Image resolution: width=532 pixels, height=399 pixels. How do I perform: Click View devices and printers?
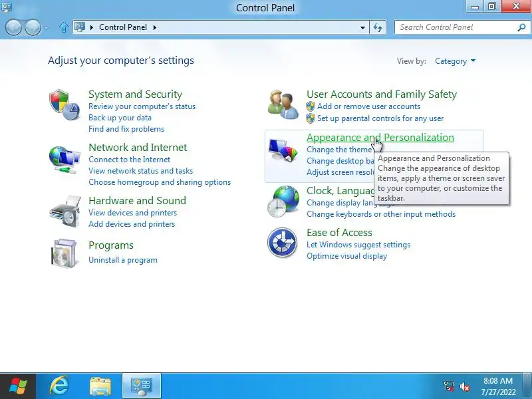pos(132,213)
